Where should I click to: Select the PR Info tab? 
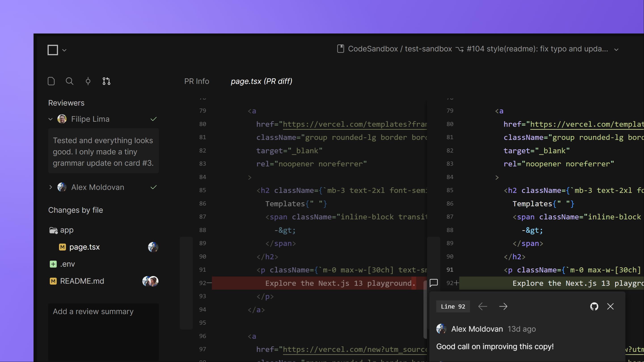pos(197,81)
